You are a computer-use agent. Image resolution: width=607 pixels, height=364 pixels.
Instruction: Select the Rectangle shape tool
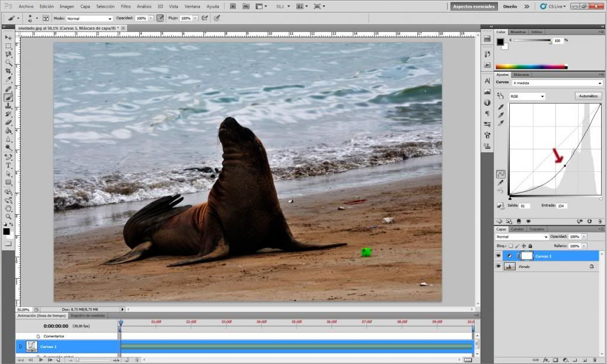(8, 183)
